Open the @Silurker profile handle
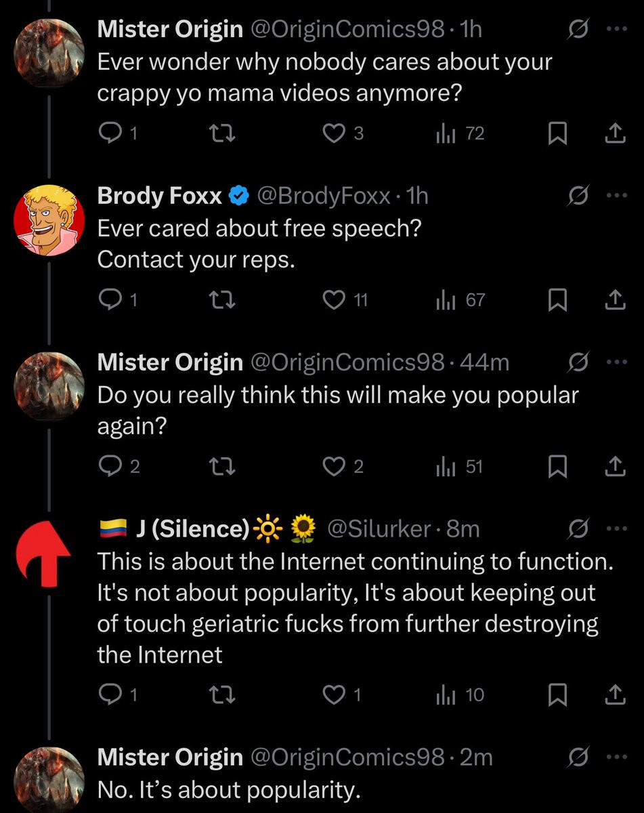 [378, 528]
